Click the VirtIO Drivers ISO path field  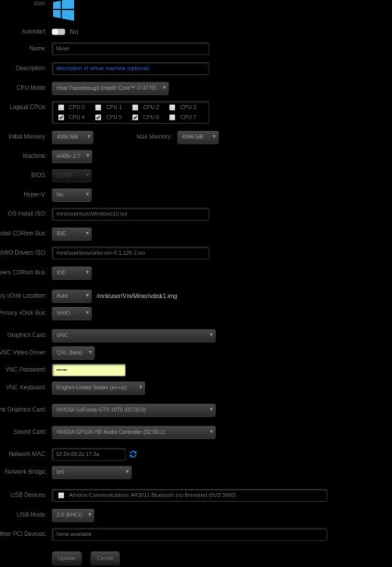click(131, 253)
